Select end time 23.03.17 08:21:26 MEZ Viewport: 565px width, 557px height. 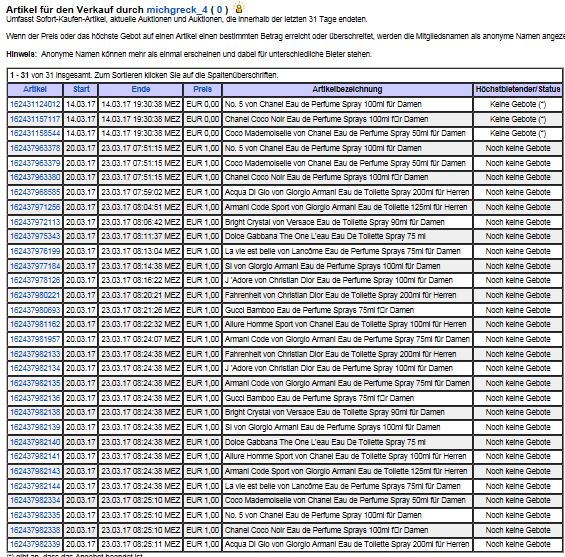coord(141,310)
